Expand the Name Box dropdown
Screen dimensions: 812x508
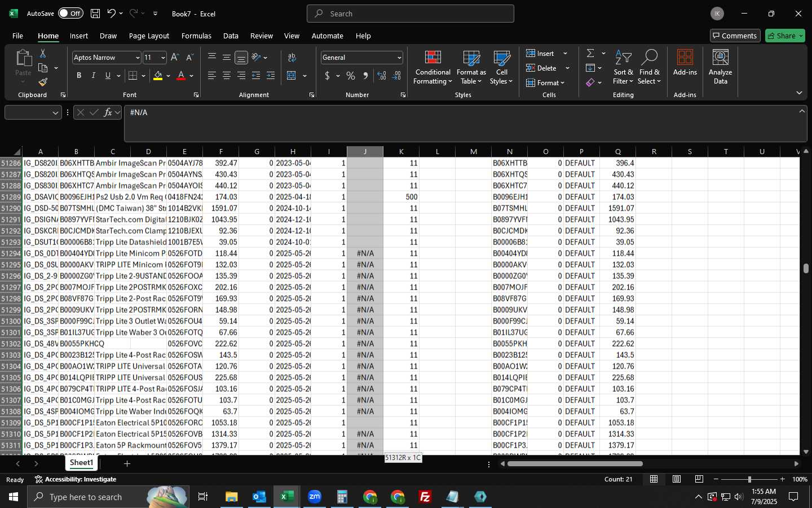tap(55, 113)
